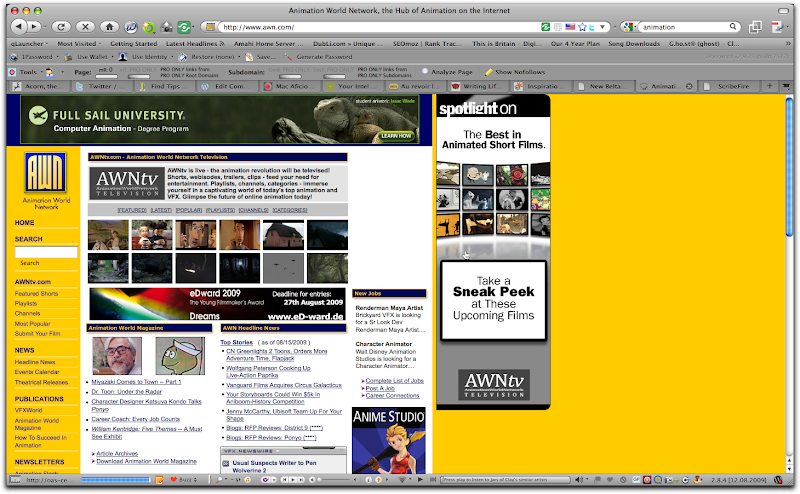
Task: Click the blue globe toolbar icon
Action: tap(131, 27)
